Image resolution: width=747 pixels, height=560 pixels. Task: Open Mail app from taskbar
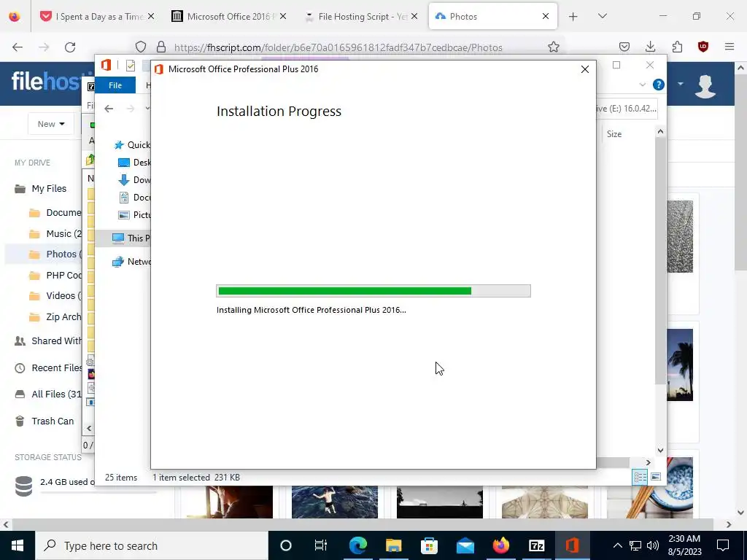pos(465,545)
